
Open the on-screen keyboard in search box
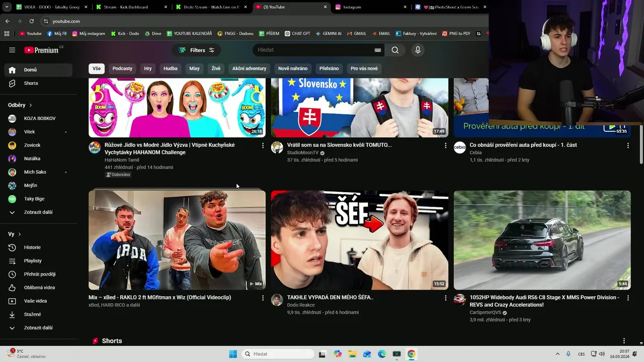[x=378, y=50]
